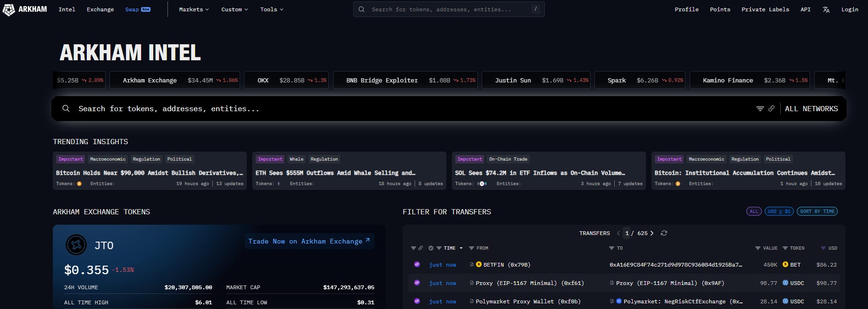Open the ETH Sees $555M Outflows insight
868x309 pixels.
click(349, 171)
